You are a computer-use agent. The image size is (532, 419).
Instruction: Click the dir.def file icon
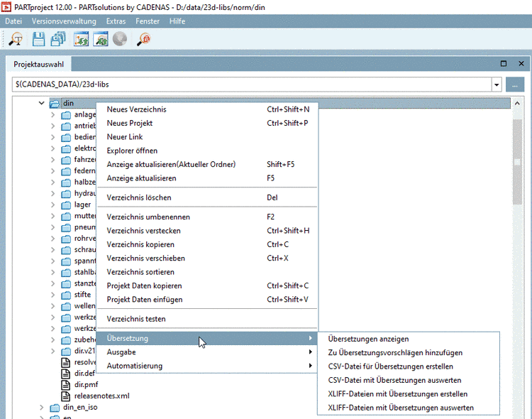(x=65, y=374)
